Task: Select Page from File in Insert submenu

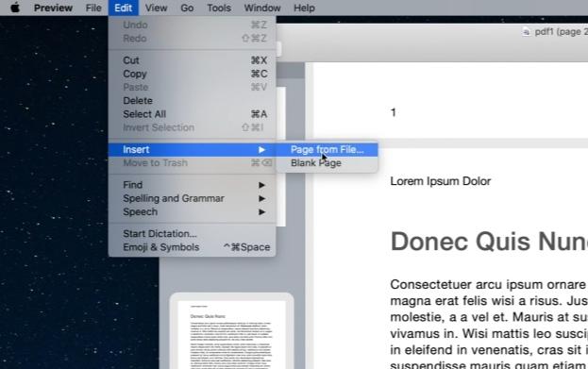Action: tap(327, 150)
